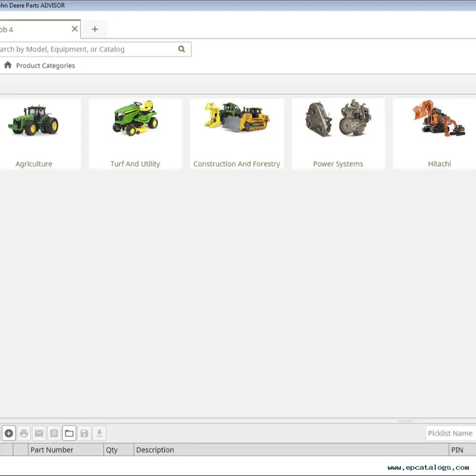The image size is (476, 476).
Task: Open picklist with folder icon
Action: 69,433
